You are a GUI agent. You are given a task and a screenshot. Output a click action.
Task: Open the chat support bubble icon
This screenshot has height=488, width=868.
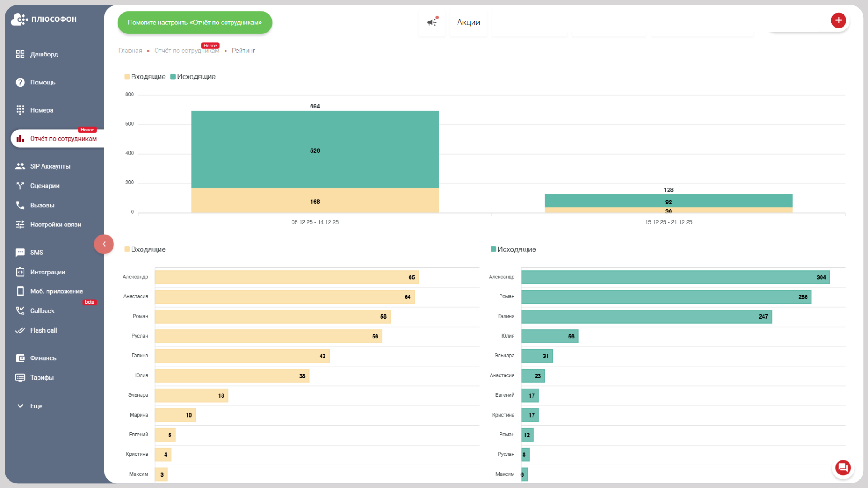pyautogui.click(x=843, y=468)
